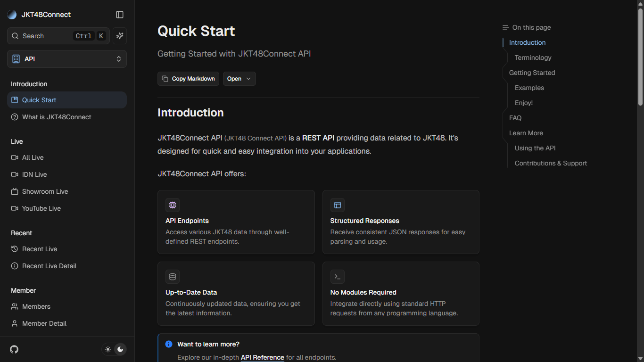Click the On this page heading

tap(531, 27)
